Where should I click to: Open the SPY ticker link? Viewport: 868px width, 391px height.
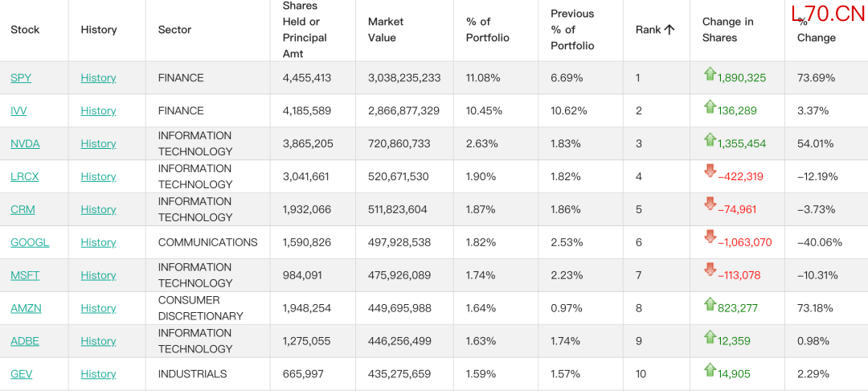click(x=21, y=78)
